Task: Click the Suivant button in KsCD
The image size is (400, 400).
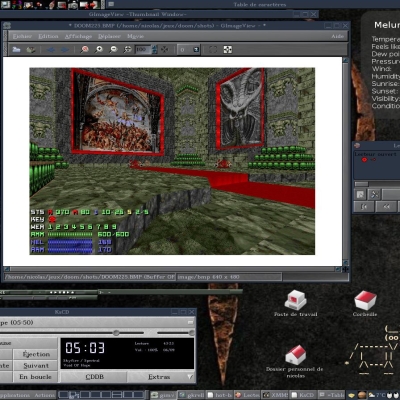Action: pos(36,366)
